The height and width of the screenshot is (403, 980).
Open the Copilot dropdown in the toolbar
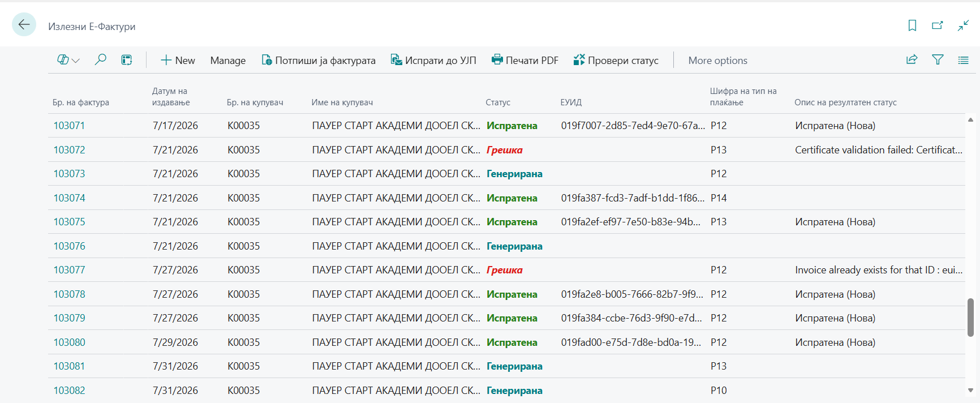[x=68, y=60]
